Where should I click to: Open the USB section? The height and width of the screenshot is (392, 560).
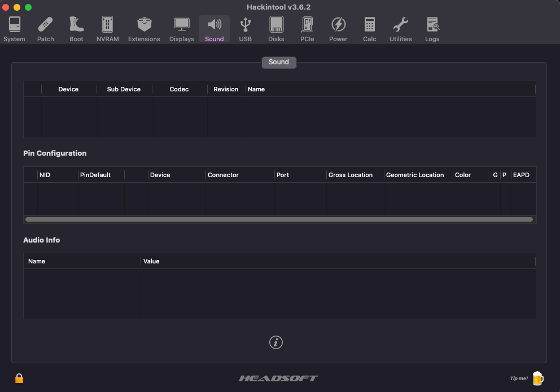(x=245, y=29)
